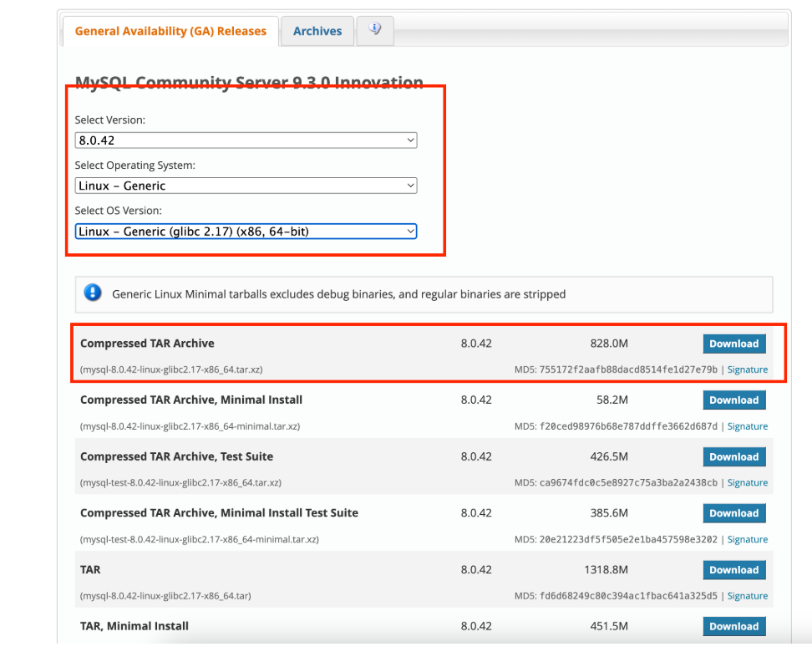812x652 pixels.
Task: Download Compressed TAR Archive, Minimal Install
Action: click(x=733, y=400)
